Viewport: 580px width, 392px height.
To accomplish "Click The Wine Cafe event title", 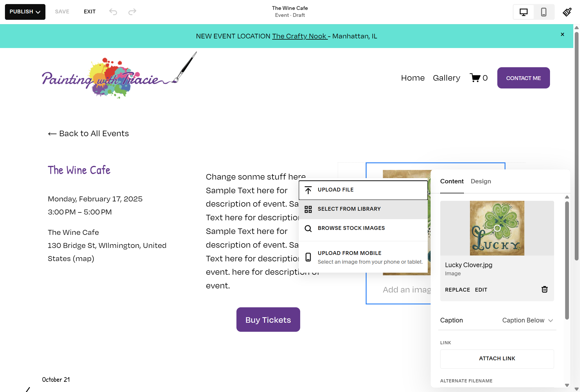I will [79, 170].
